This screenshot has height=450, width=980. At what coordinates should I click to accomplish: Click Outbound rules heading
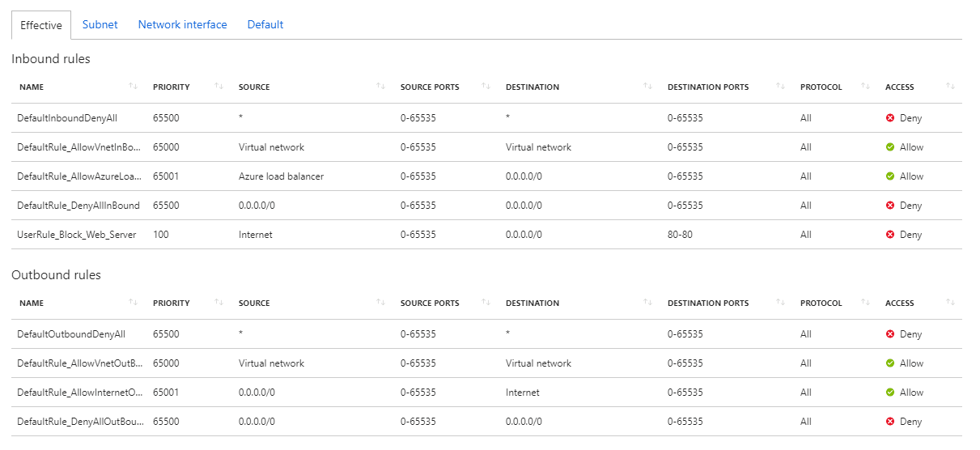click(57, 275)
